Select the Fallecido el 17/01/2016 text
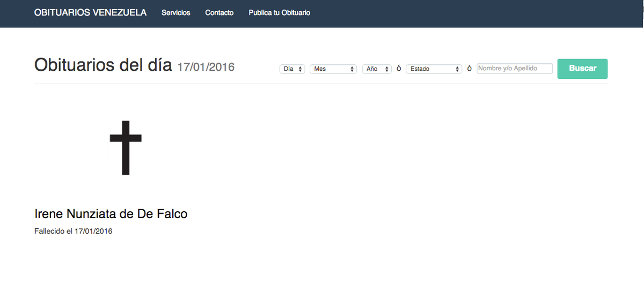The width and height of the screenshot is (644, 298). click(73, 232)
